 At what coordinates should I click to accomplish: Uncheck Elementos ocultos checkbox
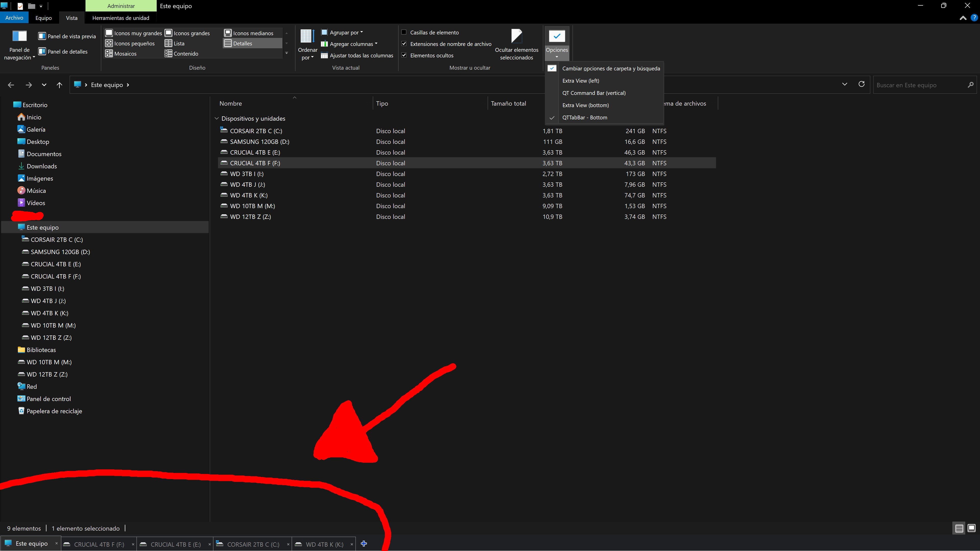pyautogui.click(x=404, y=55)
